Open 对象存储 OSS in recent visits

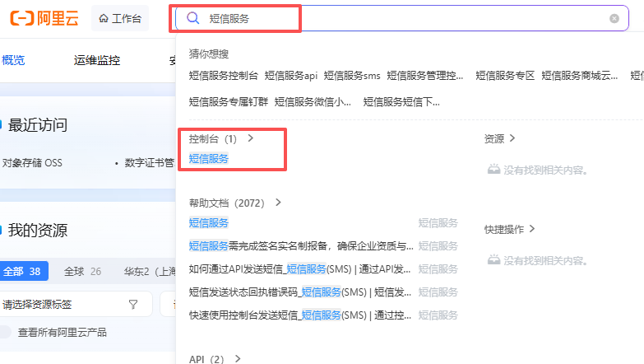click(32, 163)
